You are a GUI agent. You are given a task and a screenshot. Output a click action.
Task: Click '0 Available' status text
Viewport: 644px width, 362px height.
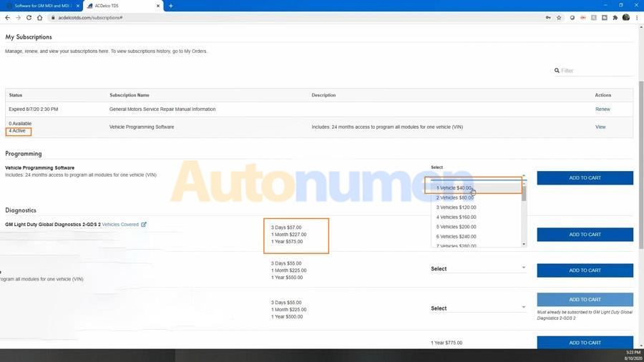click(20, 124)
